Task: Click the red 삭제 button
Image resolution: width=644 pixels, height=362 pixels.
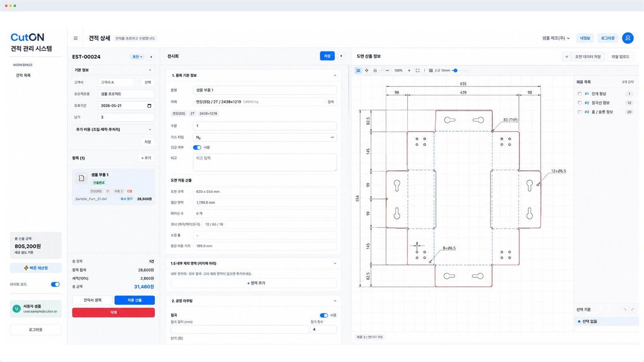Action: point(114,313)
